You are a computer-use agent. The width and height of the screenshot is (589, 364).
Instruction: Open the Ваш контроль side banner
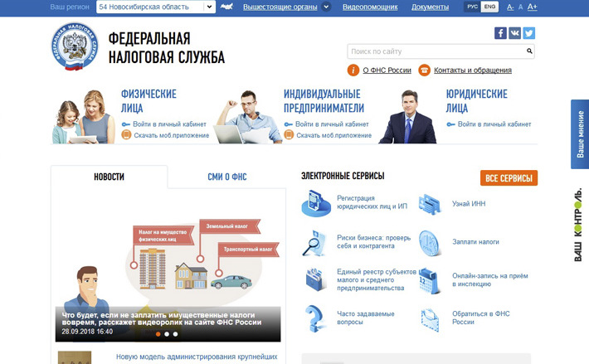[578, 225]
